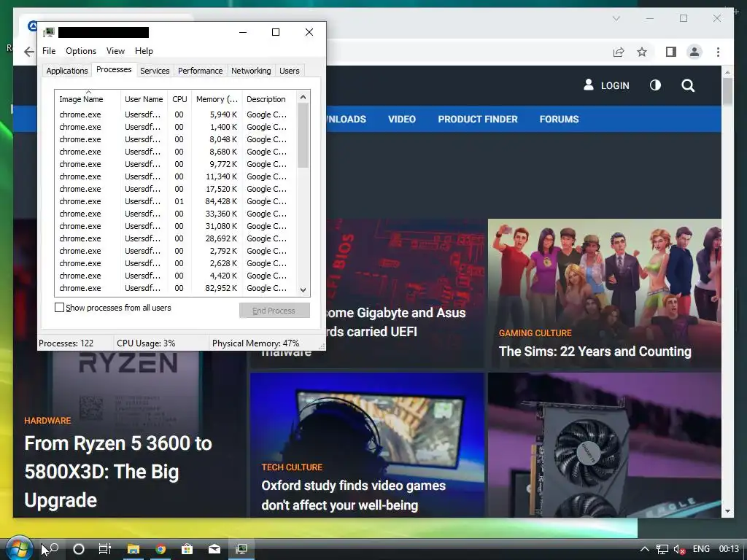This screenshot has width=747, height=560.
Task: Select chrome.exe row using 17,520 K
Action: tap(175, 189)
